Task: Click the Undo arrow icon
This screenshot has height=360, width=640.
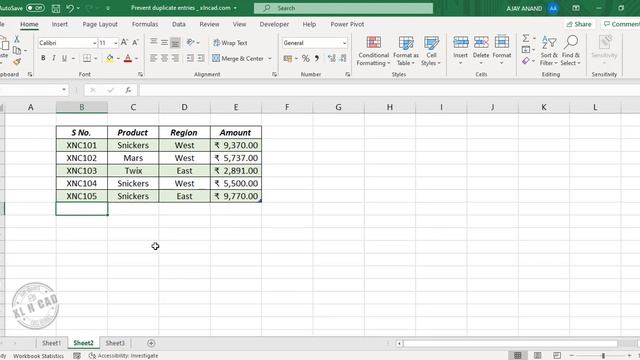Action: pyautogui.click(x=70, y=8)
